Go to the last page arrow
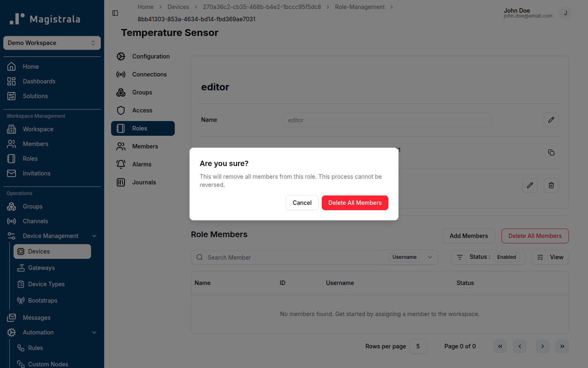 [x=562, y=346]
